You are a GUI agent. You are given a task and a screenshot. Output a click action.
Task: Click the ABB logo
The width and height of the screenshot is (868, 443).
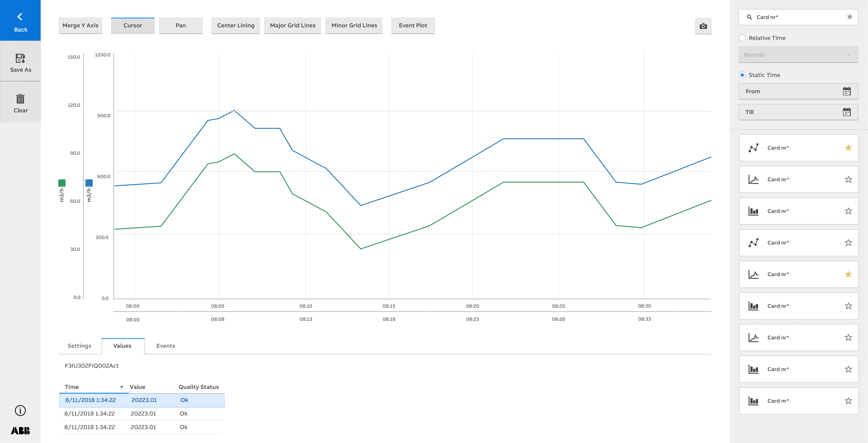point(20,430)
